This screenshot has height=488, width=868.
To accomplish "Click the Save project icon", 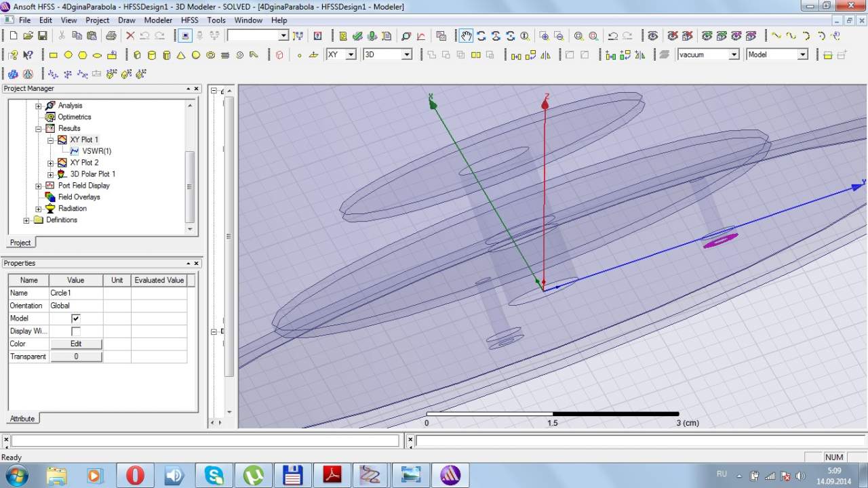I will (x=42, y=36).
